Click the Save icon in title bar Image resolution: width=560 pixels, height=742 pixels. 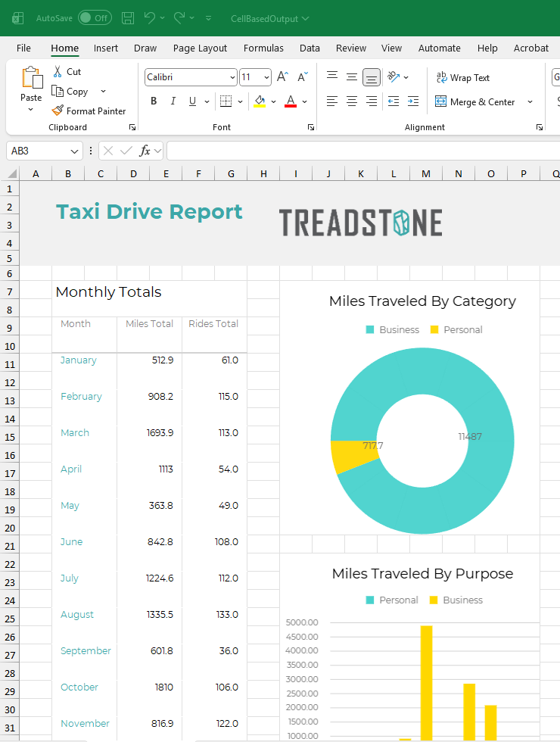(x=128, y=17)
